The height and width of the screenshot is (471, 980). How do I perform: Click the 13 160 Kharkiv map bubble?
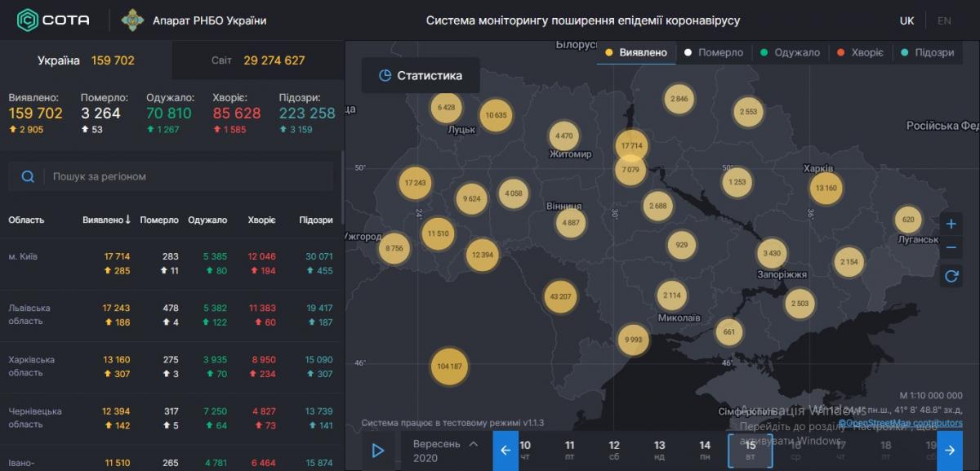826,188
